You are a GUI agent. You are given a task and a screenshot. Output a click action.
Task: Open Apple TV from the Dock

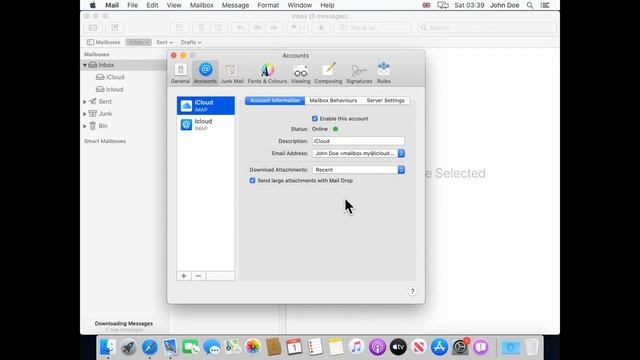pyautogui.click(x=398, y=347)
